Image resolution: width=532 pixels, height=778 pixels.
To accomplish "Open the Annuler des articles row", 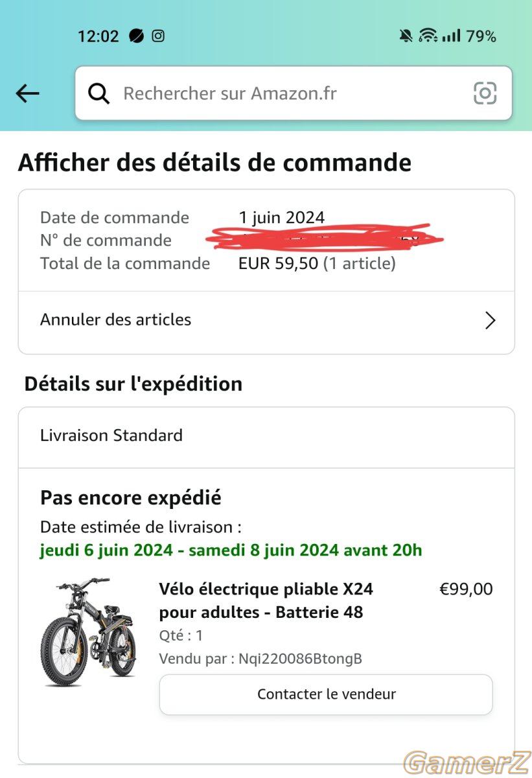I will [266, 320].
